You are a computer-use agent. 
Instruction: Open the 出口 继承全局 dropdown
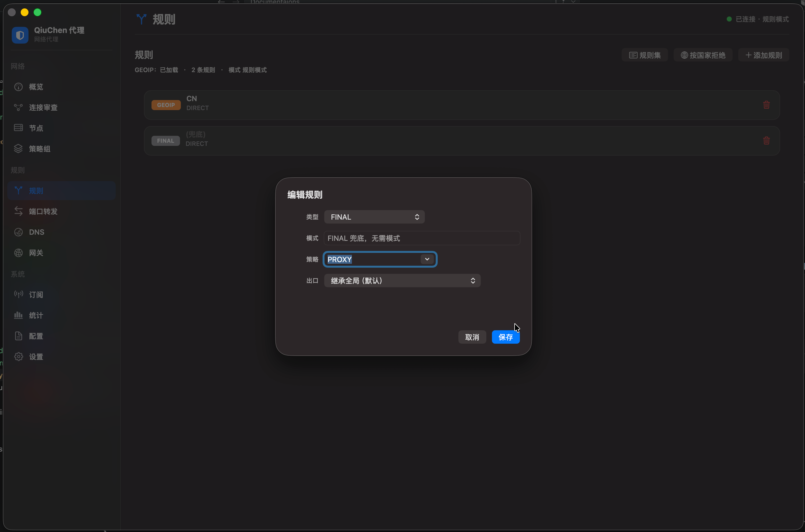click(402, 281)
